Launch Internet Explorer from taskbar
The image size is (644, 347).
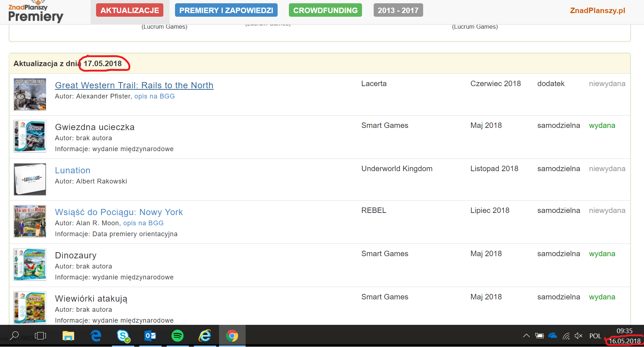[x=205, y=336]
